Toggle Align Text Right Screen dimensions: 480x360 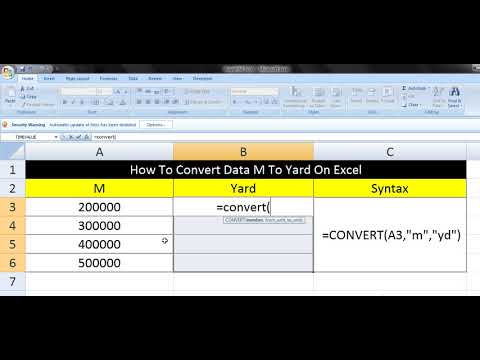pos(157,102)
